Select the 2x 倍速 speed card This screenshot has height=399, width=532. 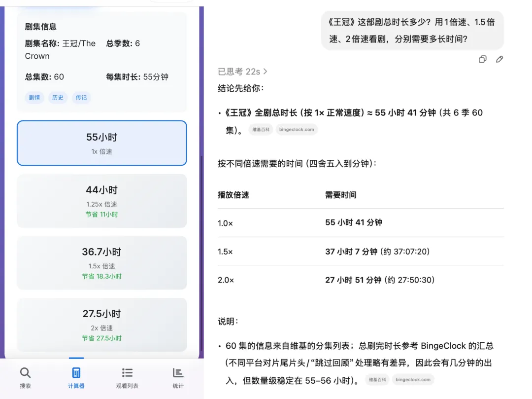point(101,325)
